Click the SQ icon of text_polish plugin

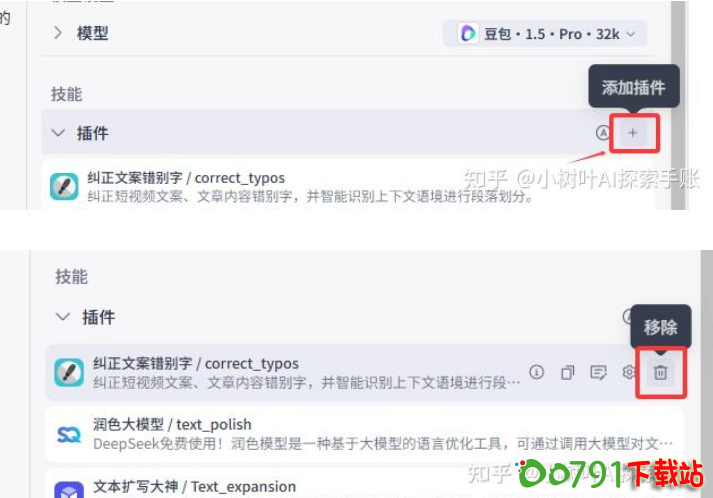tap(69, 435)
